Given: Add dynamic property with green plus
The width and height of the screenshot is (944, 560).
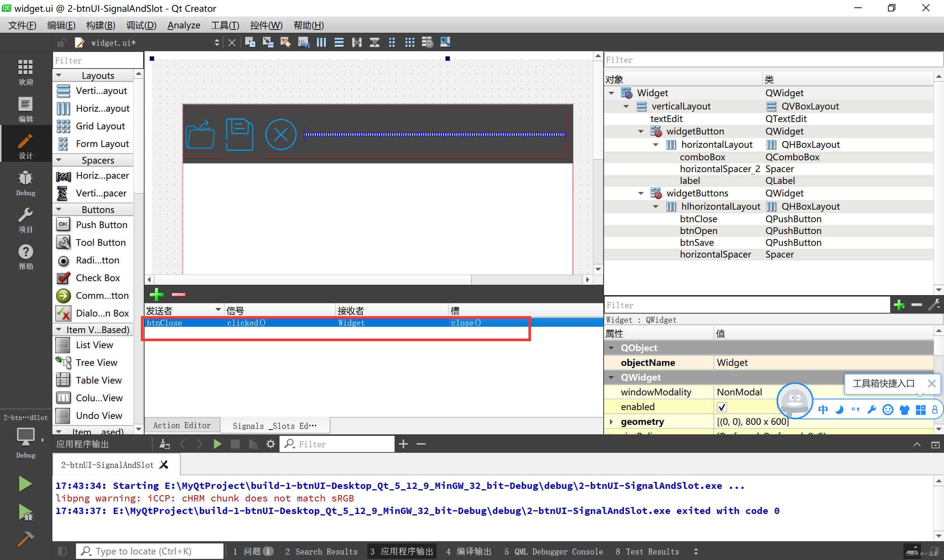Looking at the screenshot, I should click(899, 305).
